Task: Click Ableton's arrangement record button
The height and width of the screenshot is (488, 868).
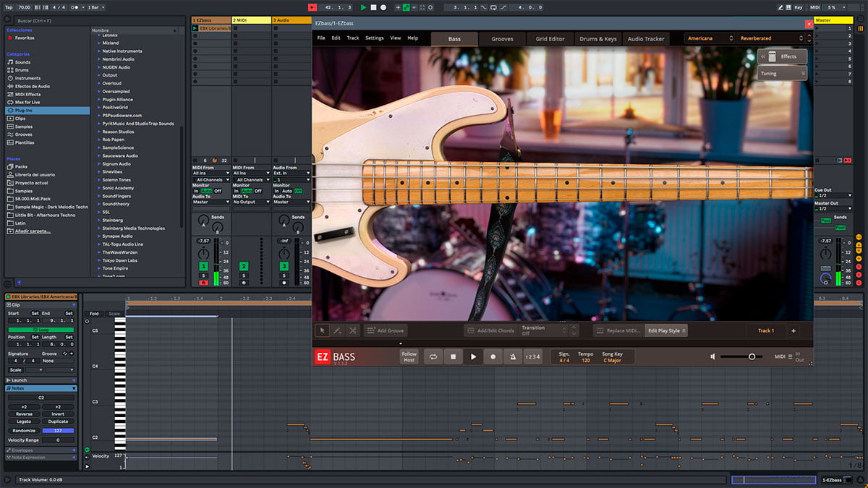Action: (383, 7)
